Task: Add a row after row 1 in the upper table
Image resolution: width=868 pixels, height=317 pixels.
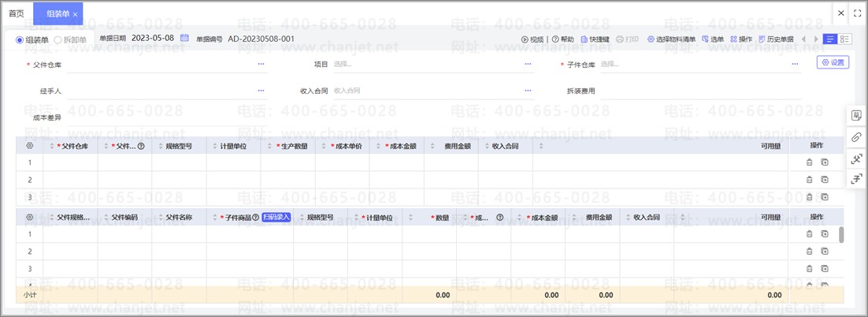Action: pos(825,162)
